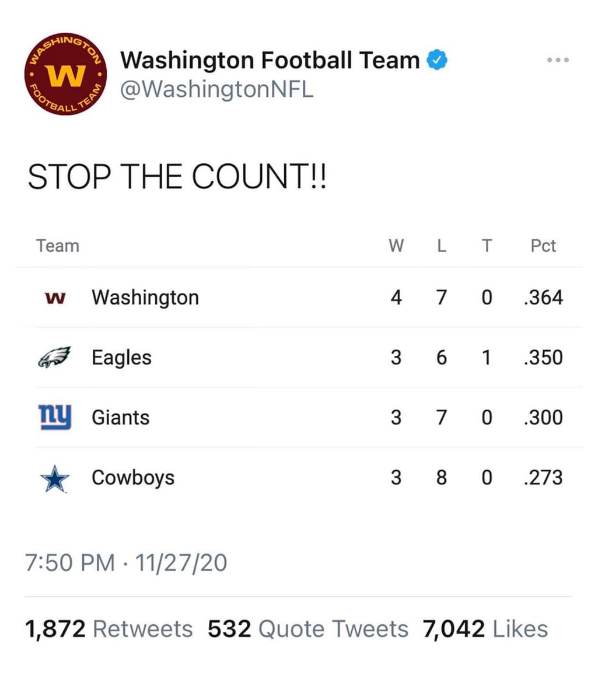Click the Washington W logo in standings
This screenshot has width=598, height=700.
55,298
